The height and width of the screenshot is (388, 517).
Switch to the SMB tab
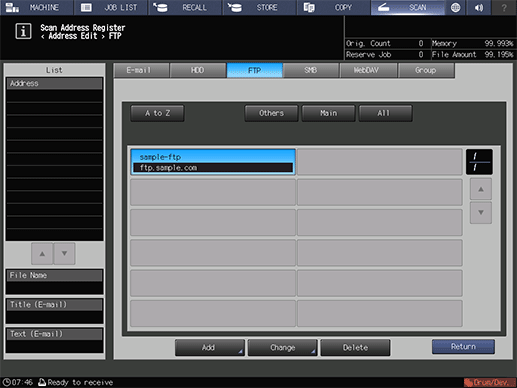[311, 71]
